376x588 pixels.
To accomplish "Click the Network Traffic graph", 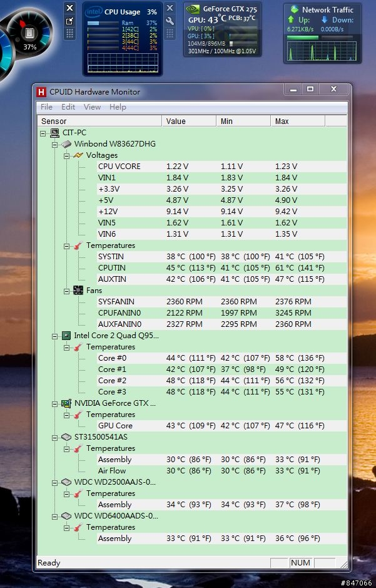I will [x=322, y=51].
